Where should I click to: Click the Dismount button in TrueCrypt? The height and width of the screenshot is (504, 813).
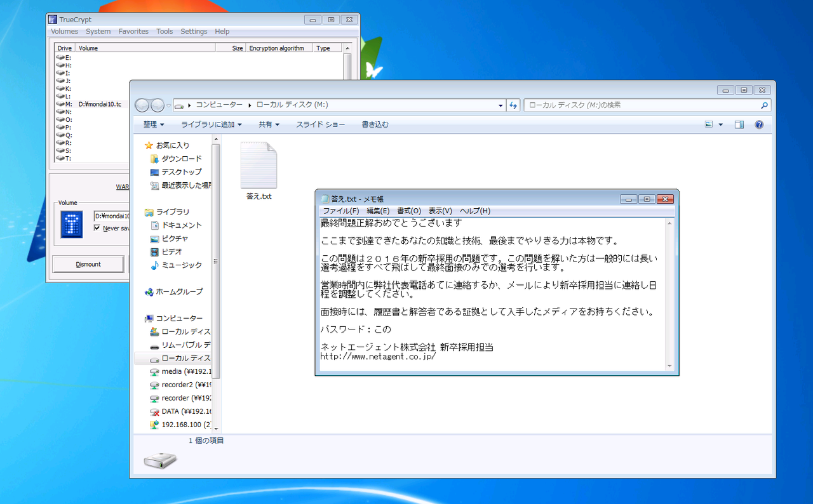(88, 264)
